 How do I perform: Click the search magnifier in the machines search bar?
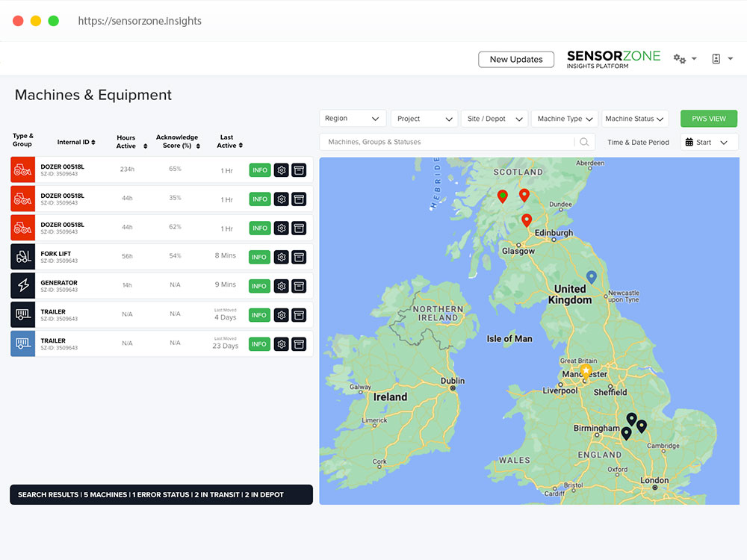pos(584,141)
